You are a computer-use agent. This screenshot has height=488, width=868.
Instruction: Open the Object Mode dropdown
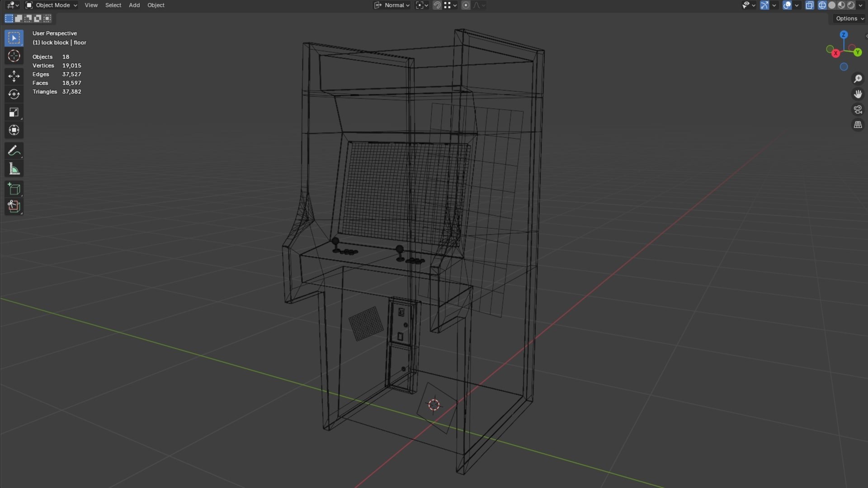click(51, 5)
